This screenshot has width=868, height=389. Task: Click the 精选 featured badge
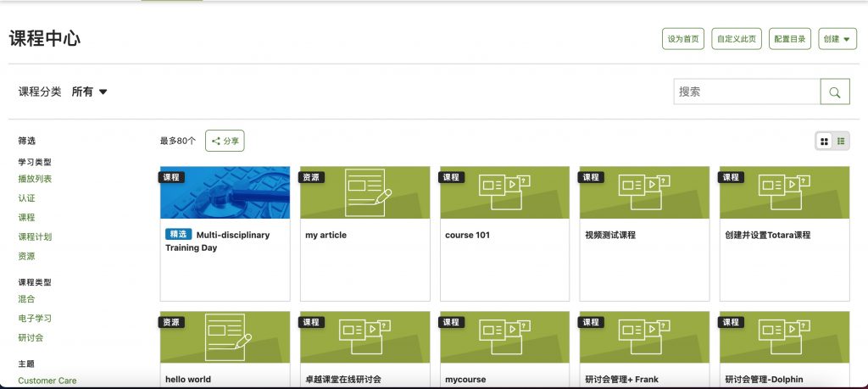178,235
